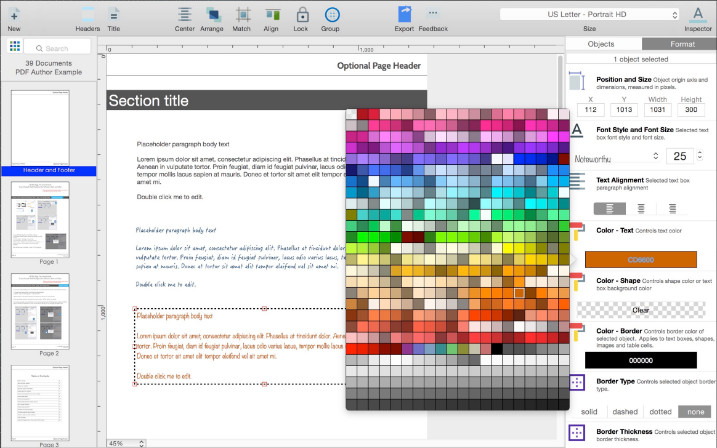
Task: Set border type to none
Action: (696, 412)
